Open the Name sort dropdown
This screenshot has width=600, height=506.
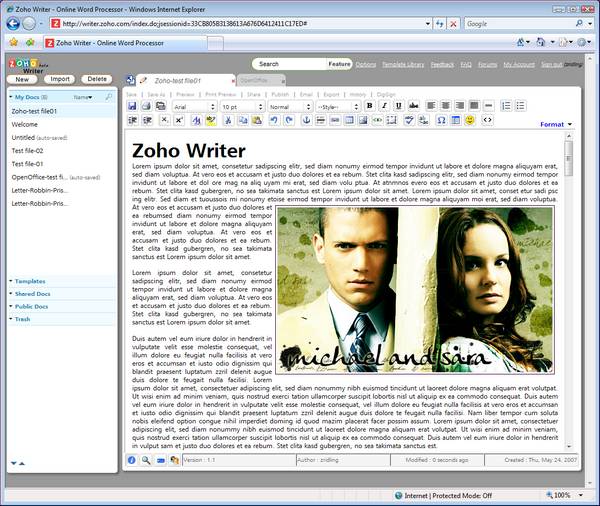point(83,97)
